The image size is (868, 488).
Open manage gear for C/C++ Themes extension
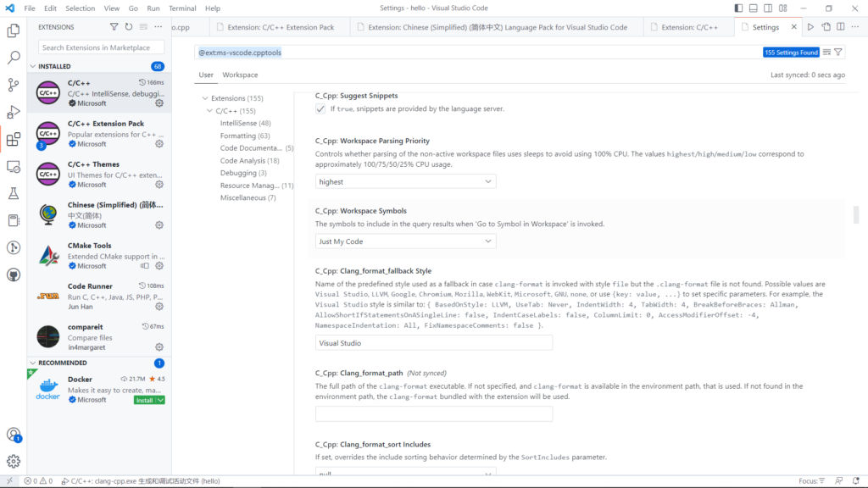point(159,185)
